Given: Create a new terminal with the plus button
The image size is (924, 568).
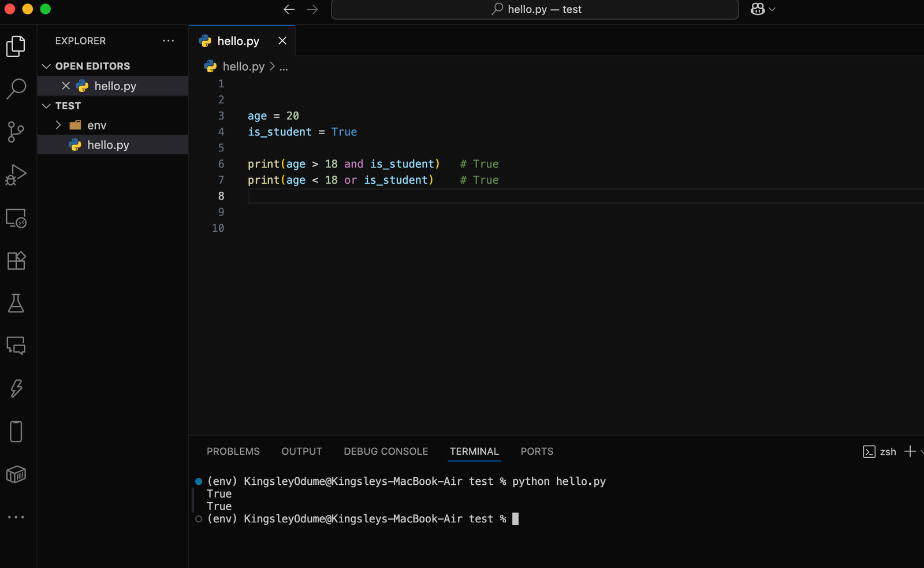Looking at the screenshot, I should 911,451.
